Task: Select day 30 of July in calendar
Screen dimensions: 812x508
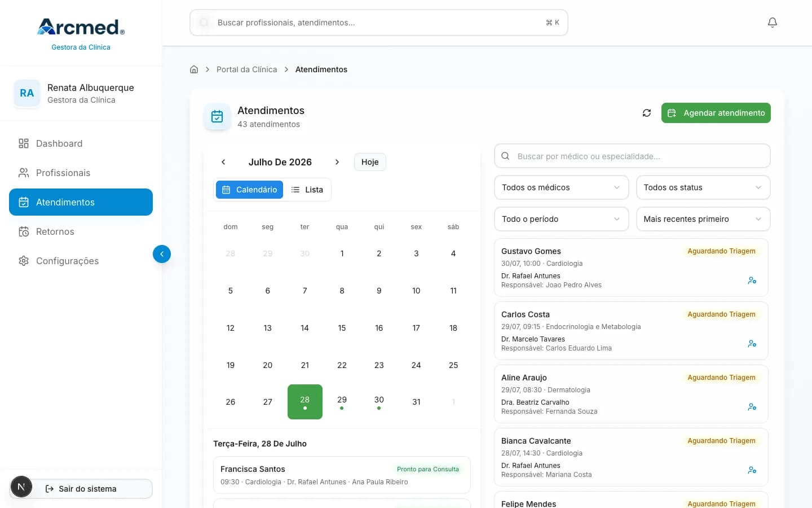Action: click(379, 402)
